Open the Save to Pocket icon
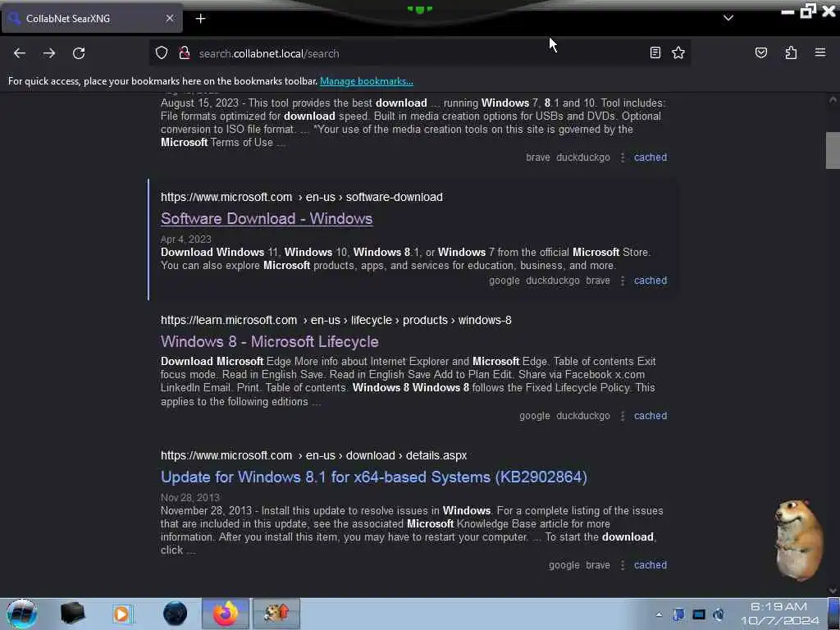The image size is (840, 630). tap(760, 52)
